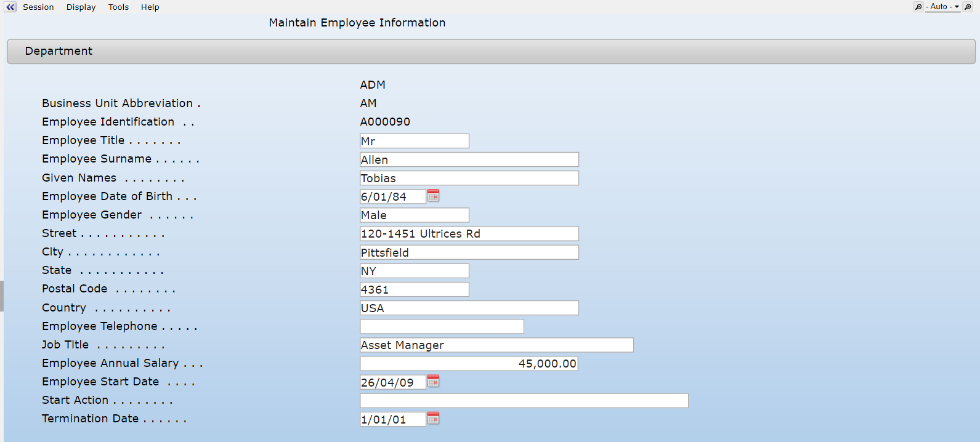Expand the Auto zoom level dropdown
Viewport: 980px width, 442px height.
944,7
